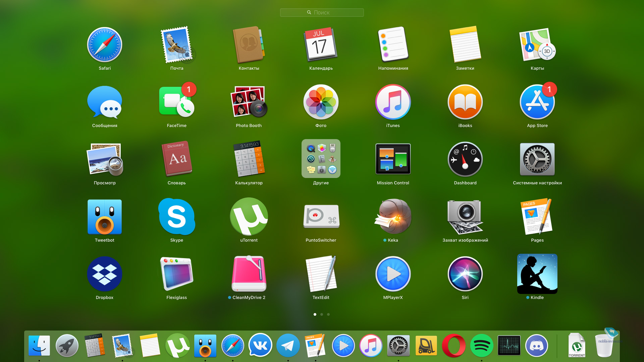Click the Поиск search field

pyautogui.click(x=322, y=12)
